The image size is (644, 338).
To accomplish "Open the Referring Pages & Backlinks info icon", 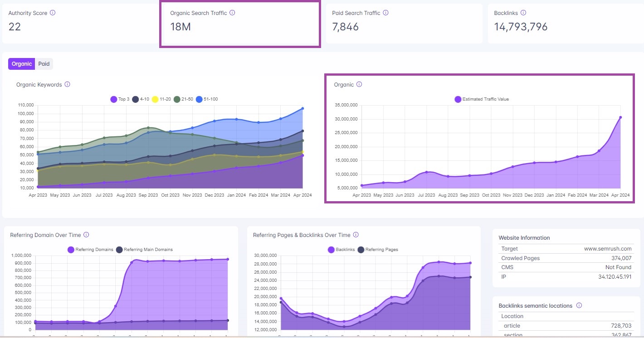I will (356, 235).
